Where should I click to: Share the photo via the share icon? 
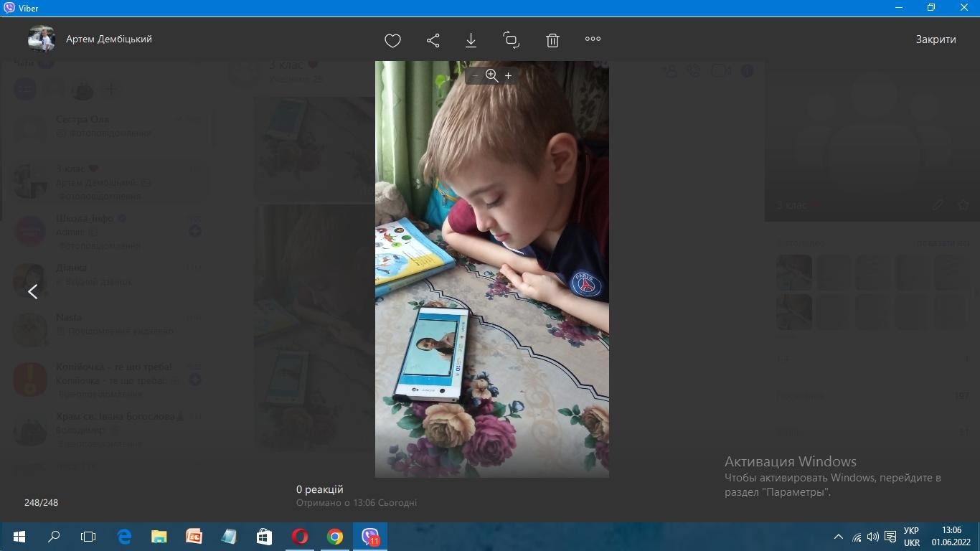click(x=433, y=40)
